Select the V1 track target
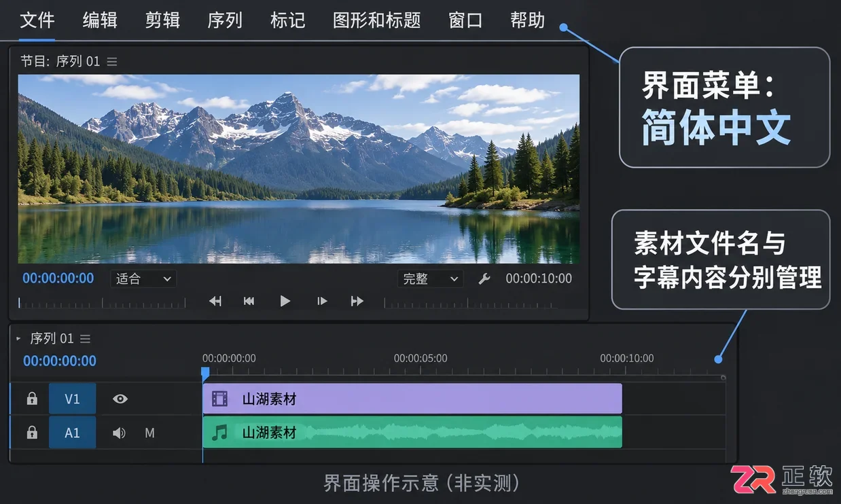Viewport: 841px width, 504px height. (72, 399)
